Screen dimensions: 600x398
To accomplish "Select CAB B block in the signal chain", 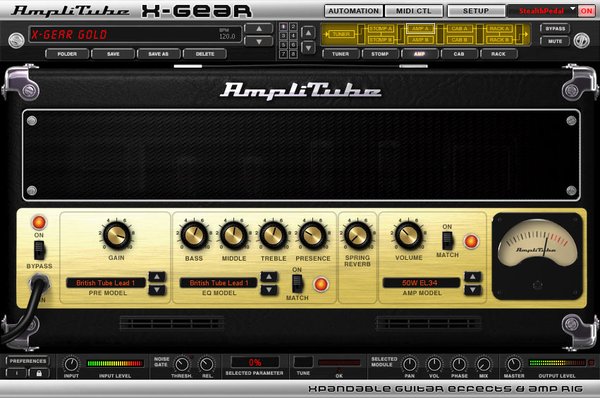I will coord(460,40).
